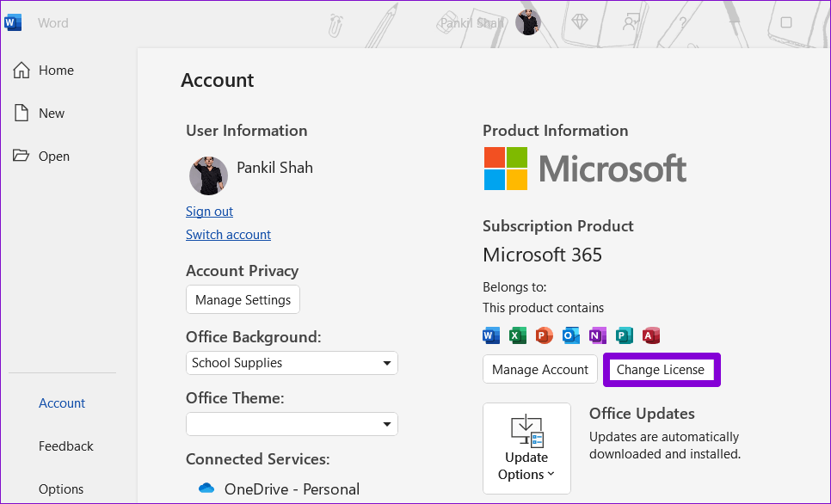Screen dimensions: 831x504
Task: Open Options in the sidebar
Action: coord(61,489)
